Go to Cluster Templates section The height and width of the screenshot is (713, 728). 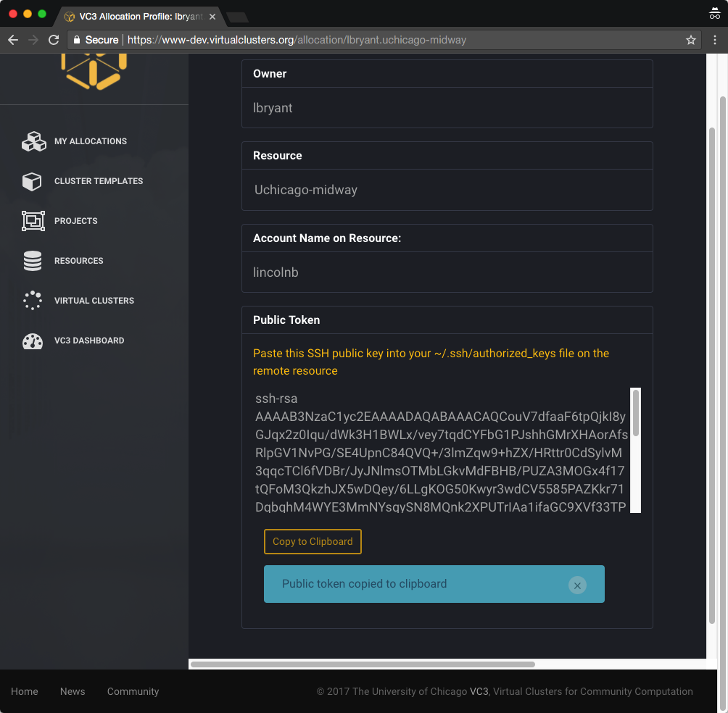(x=99, y=181)
